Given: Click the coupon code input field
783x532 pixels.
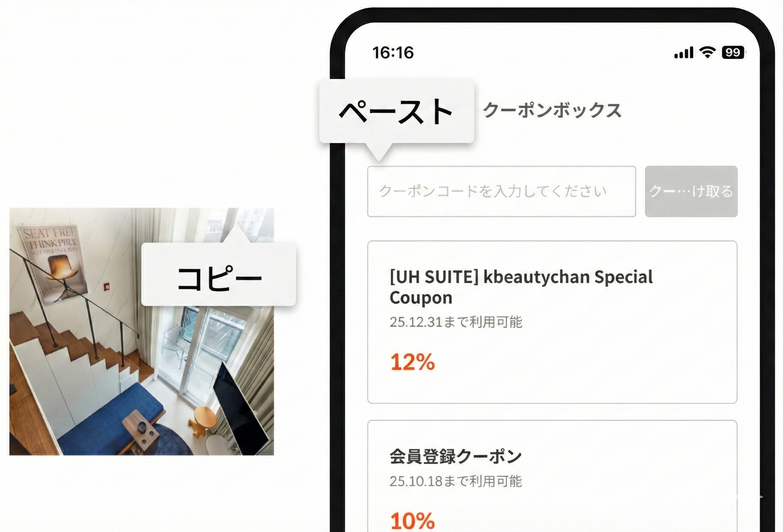Looking at the screenshot, I should [x=501, y=191].
